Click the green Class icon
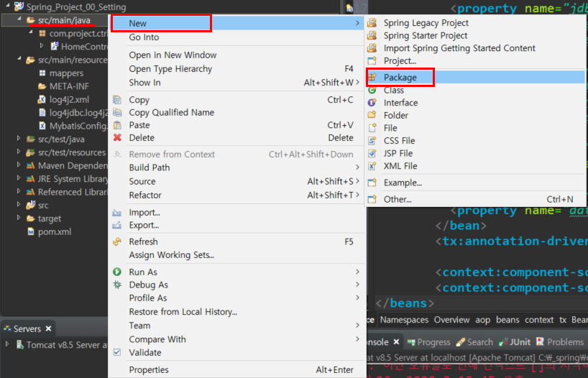Viewport: 588px width, 378px height. point(372,90)
